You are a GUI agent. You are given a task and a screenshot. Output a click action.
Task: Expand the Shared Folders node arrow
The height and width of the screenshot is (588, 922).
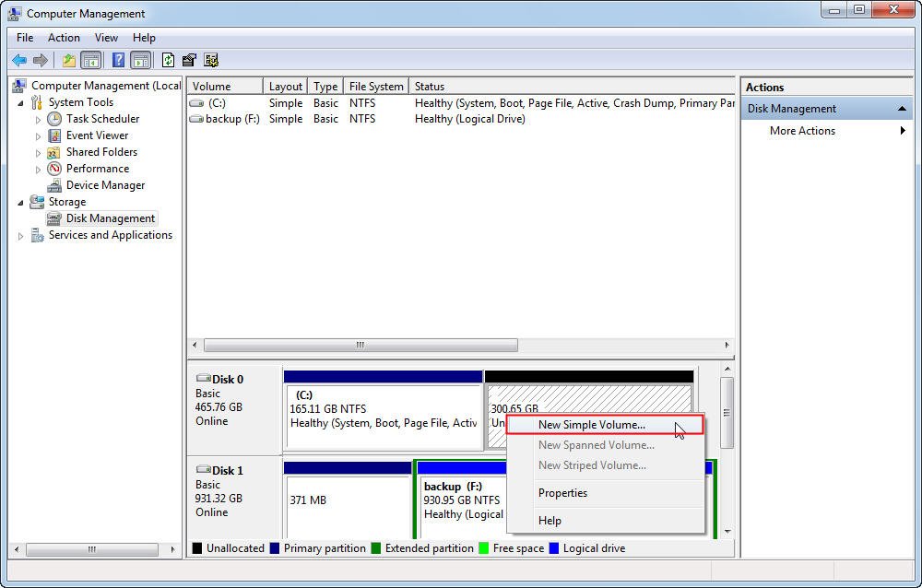click(38, 152)
